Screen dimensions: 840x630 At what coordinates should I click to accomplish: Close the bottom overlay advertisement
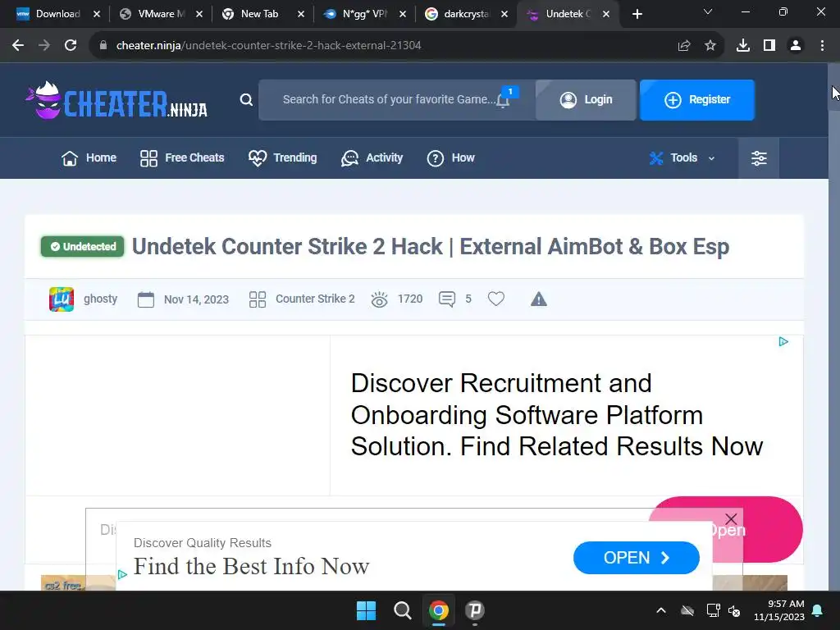pyautogui.click(x=731, y=518)
